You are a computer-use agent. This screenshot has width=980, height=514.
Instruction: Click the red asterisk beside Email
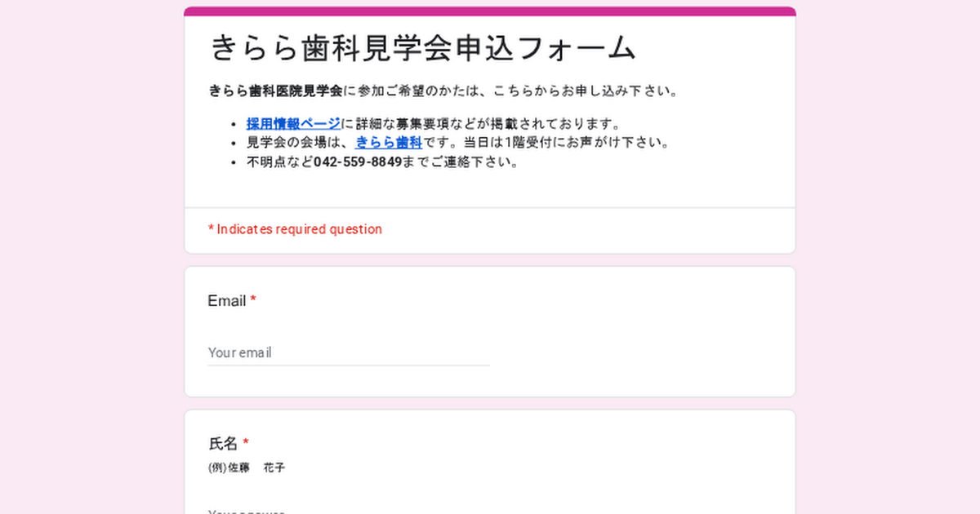253,301
